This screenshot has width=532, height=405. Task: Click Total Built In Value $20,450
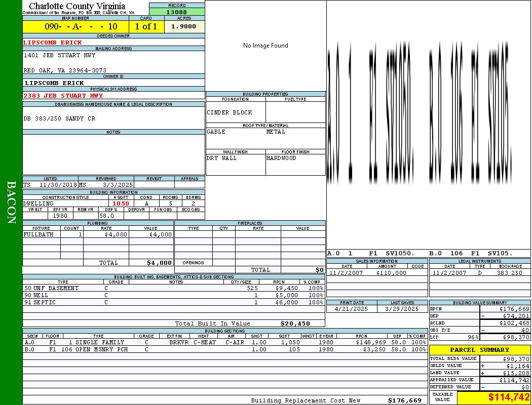[x=295, y=323]
